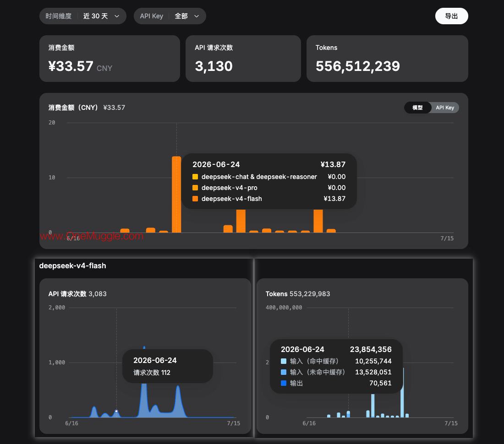Click the 消费金额 ¥33.57 summary card
The height and width of the screenshot is (444, 504).
110,59
